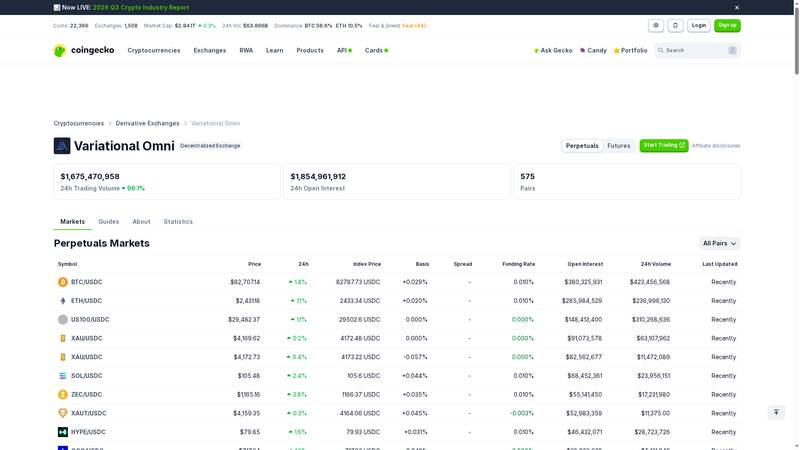Click the Fear (44) index value
Screen dimensions: 800x450
click(x=414, y=26)
